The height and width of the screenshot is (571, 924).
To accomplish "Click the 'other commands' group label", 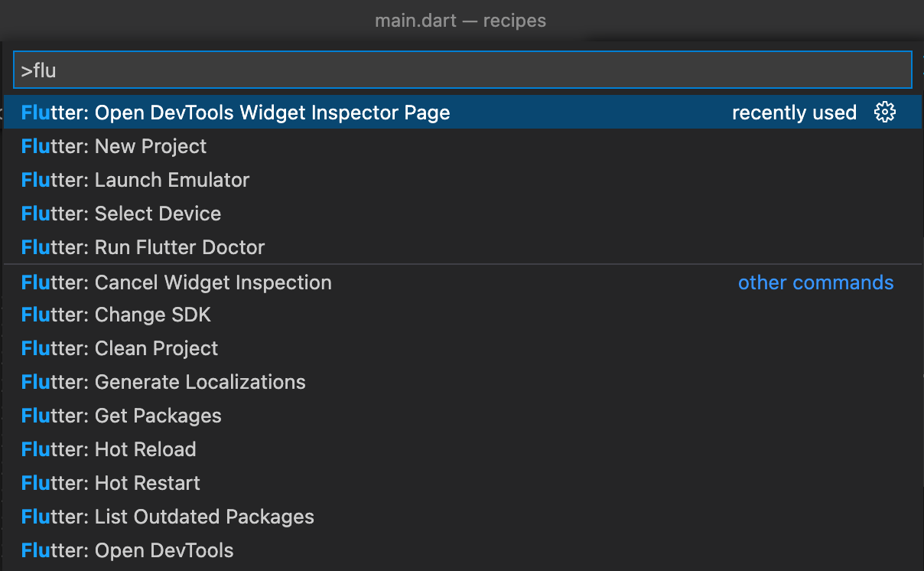I will coord(815,282).
